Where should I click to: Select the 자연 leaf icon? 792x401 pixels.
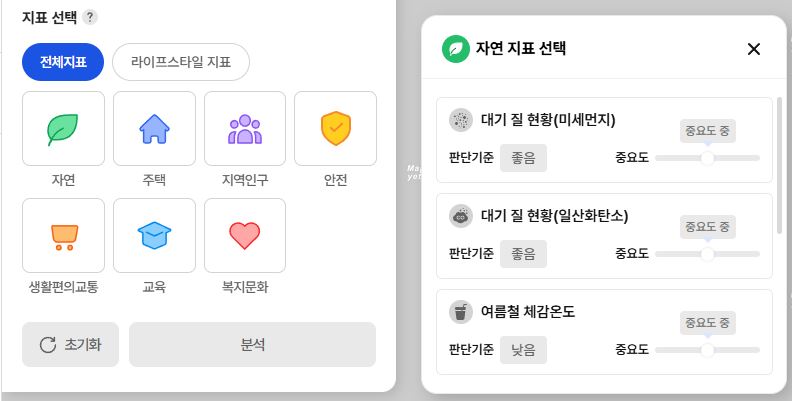(63, 129)
